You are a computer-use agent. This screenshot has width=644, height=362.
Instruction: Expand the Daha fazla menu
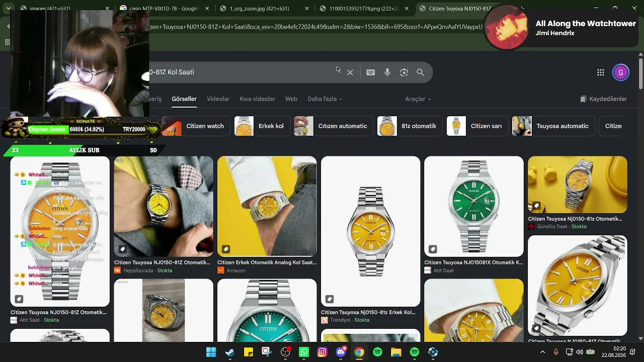pyautogui.click(x=325, y=99)
